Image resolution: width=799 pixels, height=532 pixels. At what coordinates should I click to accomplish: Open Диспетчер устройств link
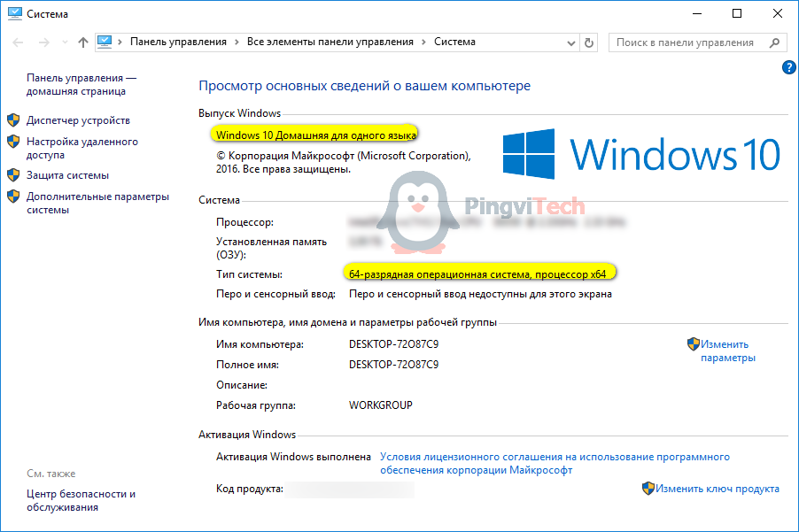[78, 120]
